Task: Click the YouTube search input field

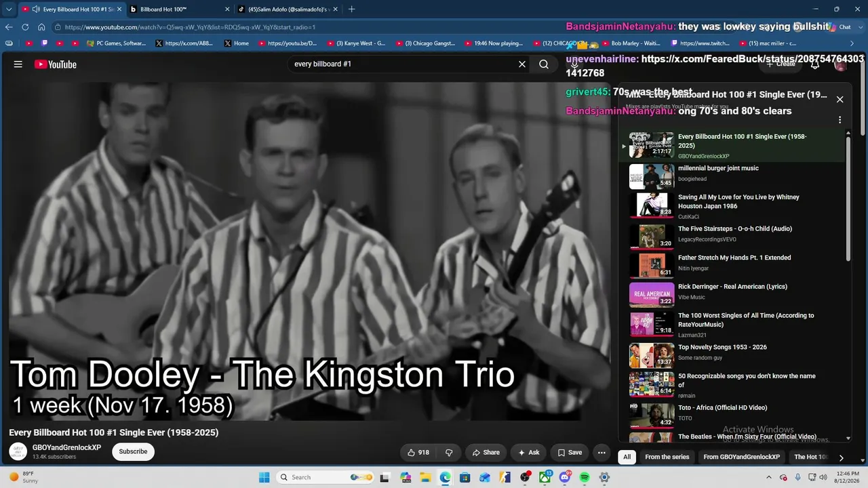Action: point(403,64)
